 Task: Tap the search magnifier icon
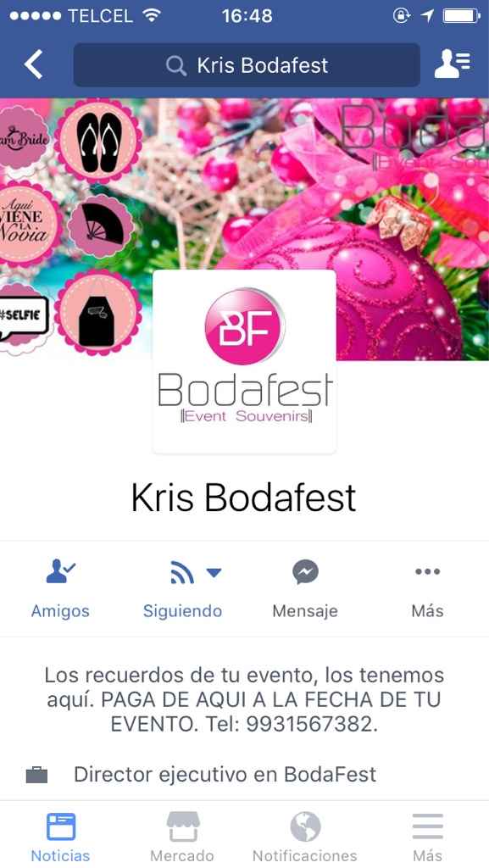[176, 66]
